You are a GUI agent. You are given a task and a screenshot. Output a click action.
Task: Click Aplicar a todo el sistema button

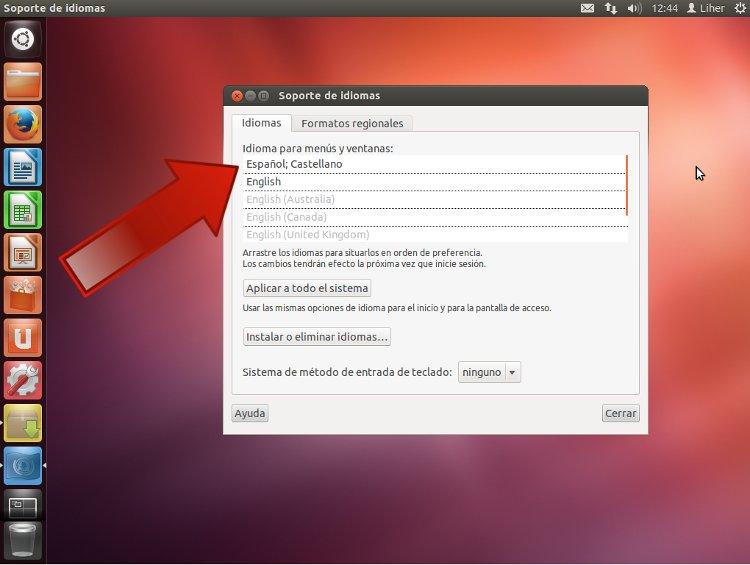pyautogui.click(x=307, y=288)
